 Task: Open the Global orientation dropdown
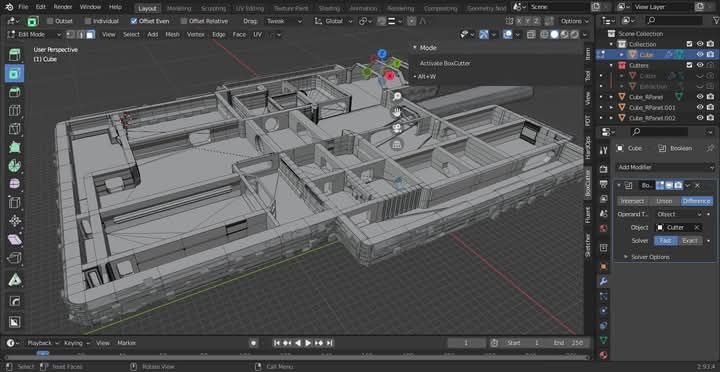point(334,21)
